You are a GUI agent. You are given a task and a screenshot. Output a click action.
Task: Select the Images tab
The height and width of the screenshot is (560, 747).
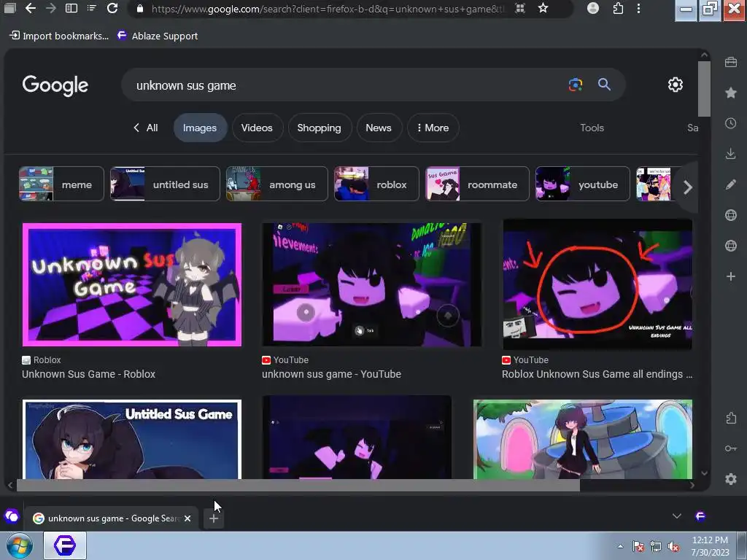[200, 128]
